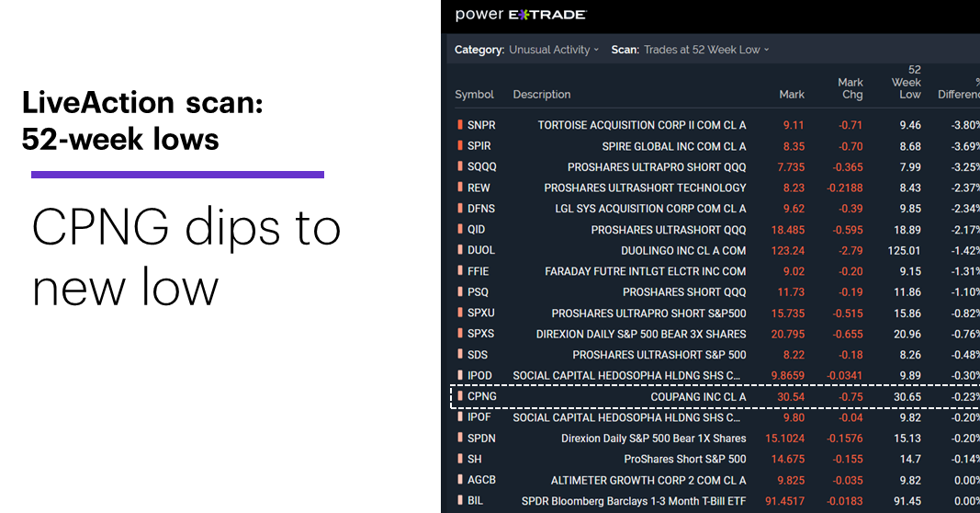This screenshot has width=980, height=513.
Task: Select the PSQ symbol
Action: click(479, 292)
